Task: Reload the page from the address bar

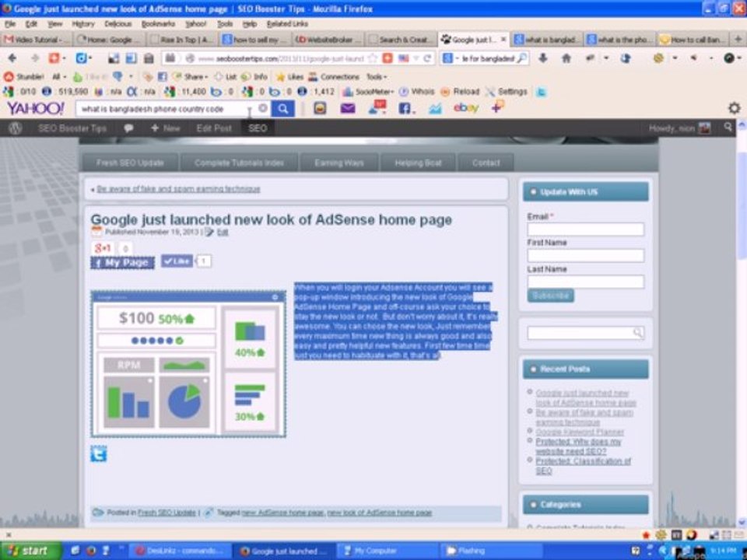Action: point(427,58)
